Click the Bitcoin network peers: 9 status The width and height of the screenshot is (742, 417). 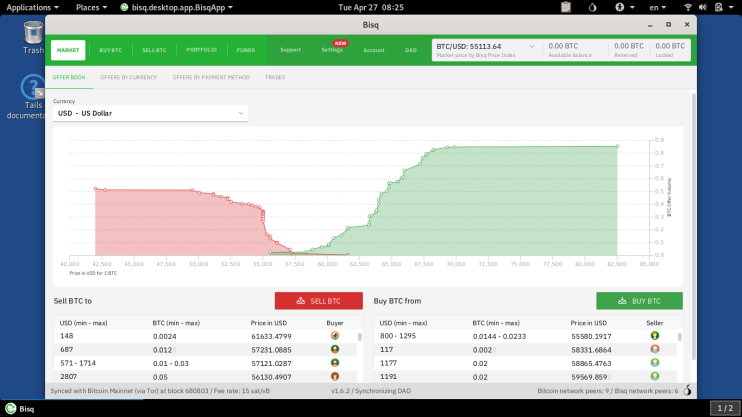pos(608,391)
